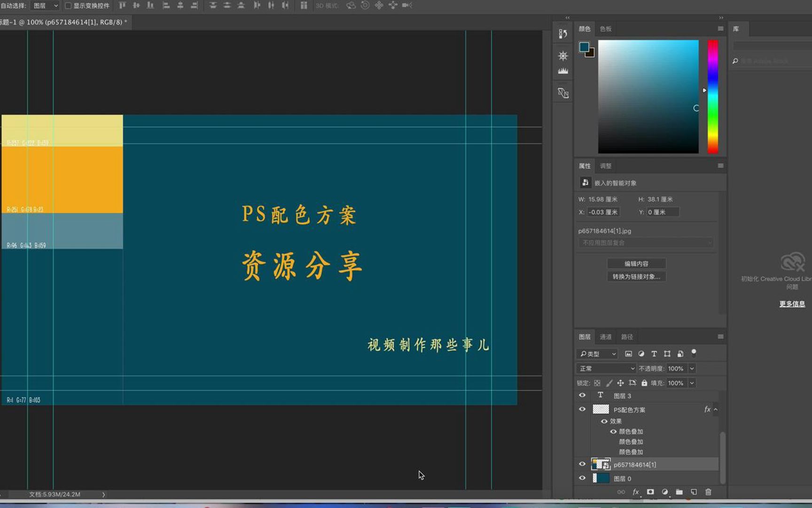
Task: Filter layers by pixel layer icon
Action: tap(628, 354)
